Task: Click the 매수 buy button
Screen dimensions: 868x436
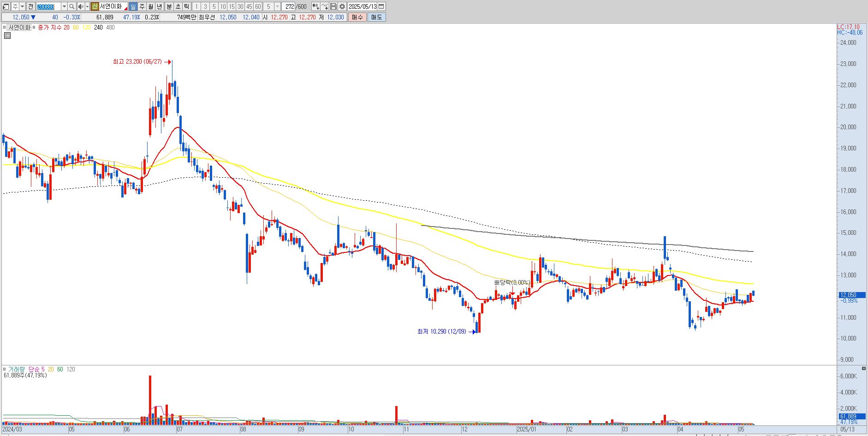Action: tap(357, 17)
